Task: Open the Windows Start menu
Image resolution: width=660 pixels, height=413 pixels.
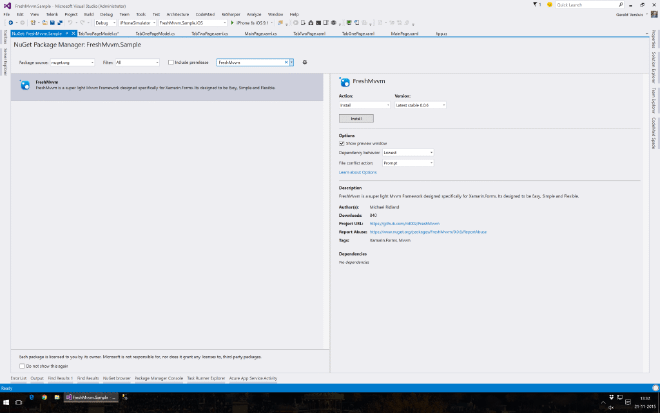Action: pos(6,402)
